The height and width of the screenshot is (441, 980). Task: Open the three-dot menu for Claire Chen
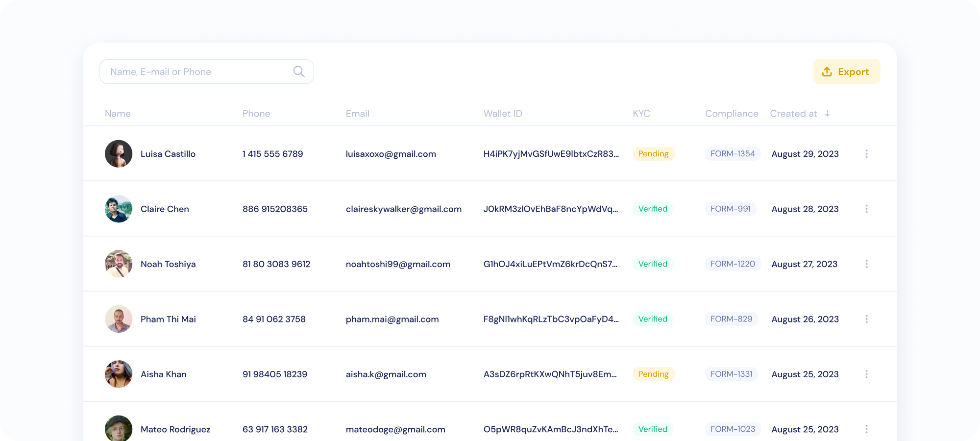tap(866, 209)
